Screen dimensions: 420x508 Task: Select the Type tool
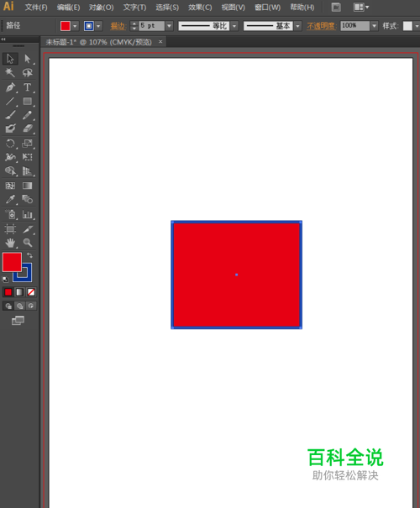[27, 87]
